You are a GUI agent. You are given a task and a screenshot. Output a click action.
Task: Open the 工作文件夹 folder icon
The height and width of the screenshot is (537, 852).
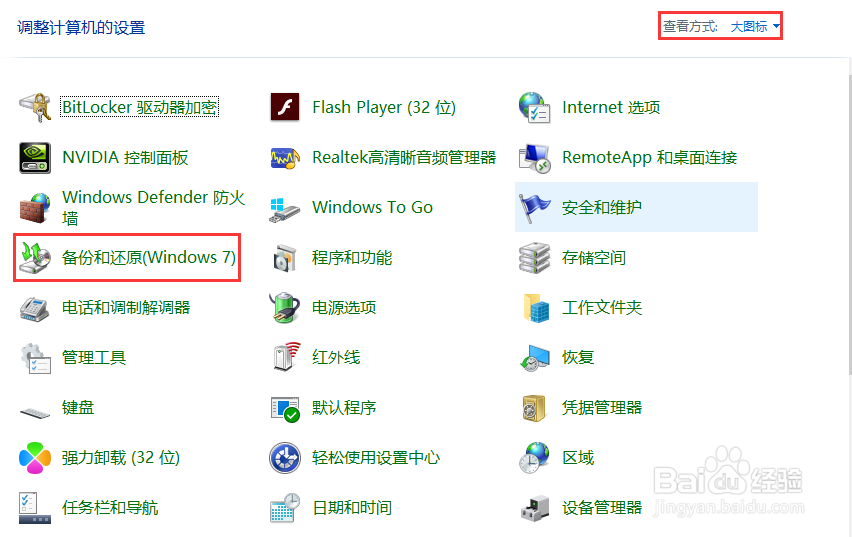[x=536, y=308]
